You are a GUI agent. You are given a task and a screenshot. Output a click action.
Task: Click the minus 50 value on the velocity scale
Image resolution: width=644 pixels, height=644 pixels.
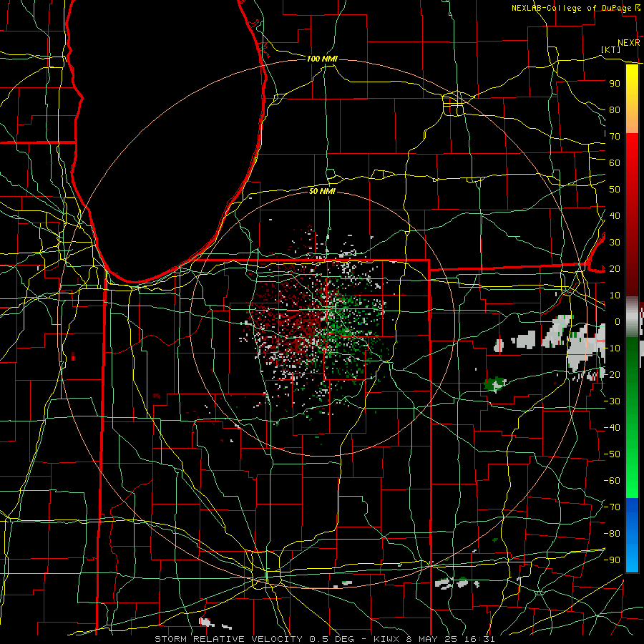(x=613, y=454)
